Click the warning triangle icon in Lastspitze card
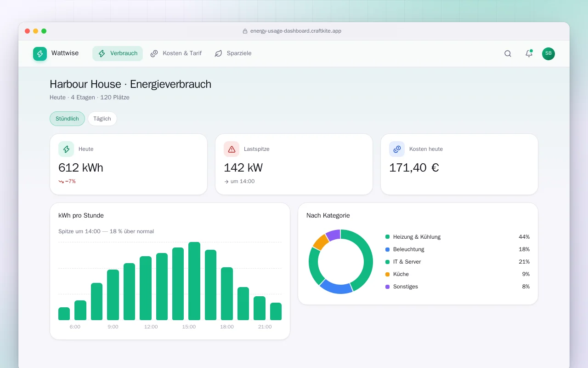This screenshot has width=588, height=368. [x=232, y=149]
